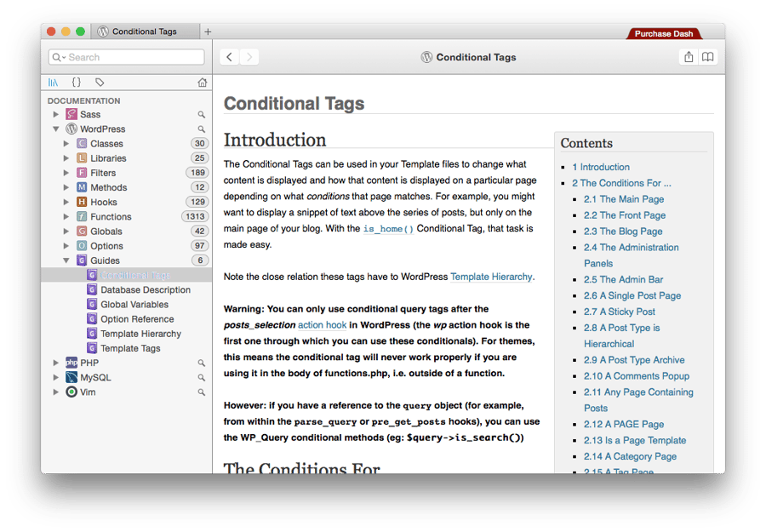766x532 pixels.
Task: Go to the home icon
Action: [x=203, y=83]
